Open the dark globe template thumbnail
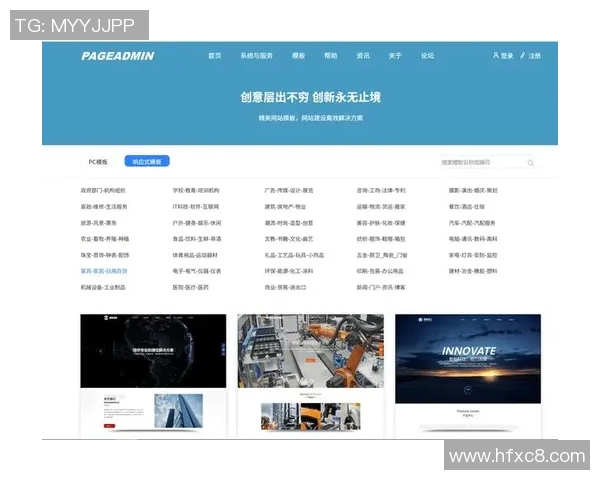This screenshot has height=480, width=600. coord(153,375)
